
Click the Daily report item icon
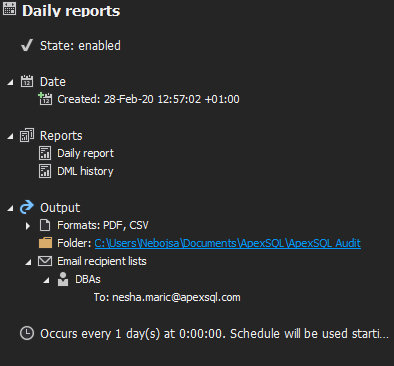[45, 153]
